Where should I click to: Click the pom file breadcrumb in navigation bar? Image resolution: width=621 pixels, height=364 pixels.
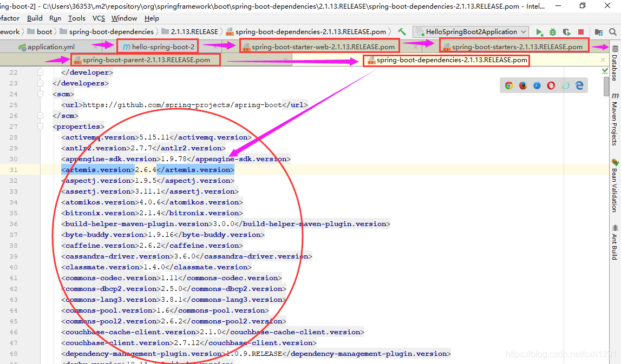[x=306, y=32]
